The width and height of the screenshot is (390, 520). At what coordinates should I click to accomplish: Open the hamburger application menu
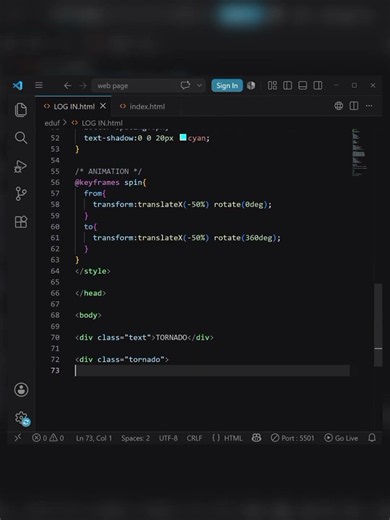39,85
